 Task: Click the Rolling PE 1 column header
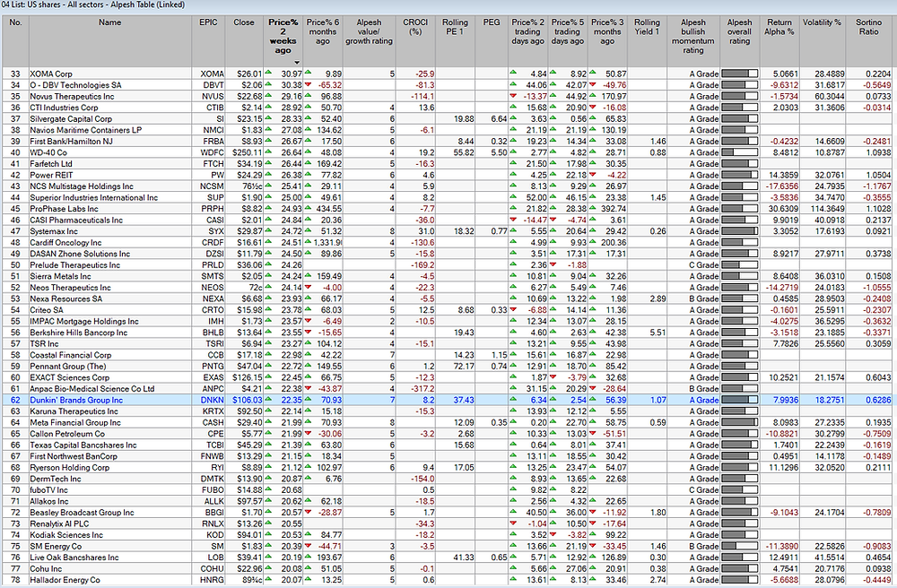click(455, 41)
